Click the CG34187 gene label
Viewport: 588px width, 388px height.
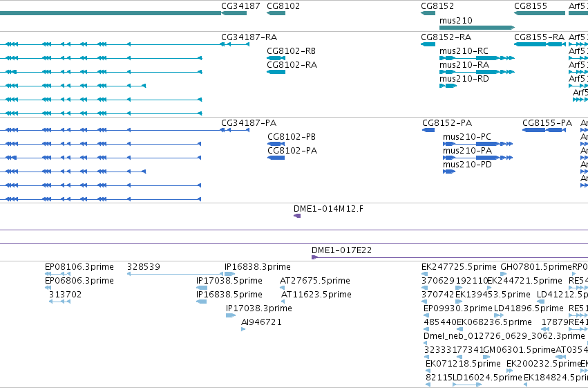pos(240,6)
